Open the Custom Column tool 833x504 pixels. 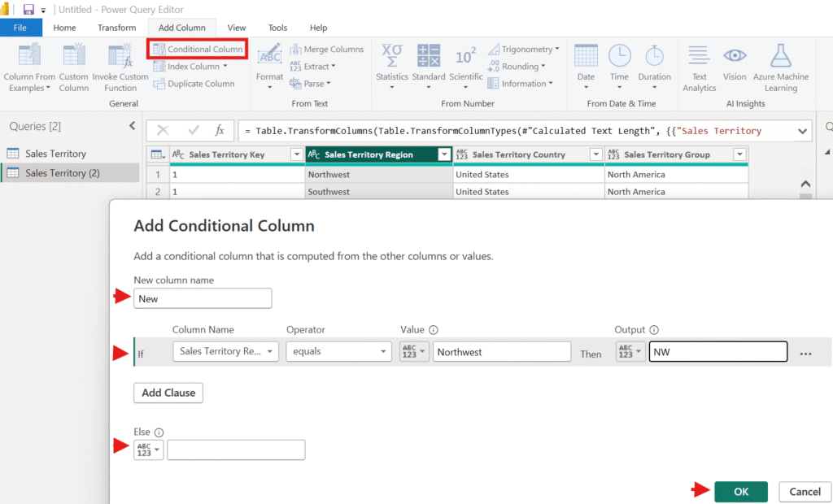(74, 68)
